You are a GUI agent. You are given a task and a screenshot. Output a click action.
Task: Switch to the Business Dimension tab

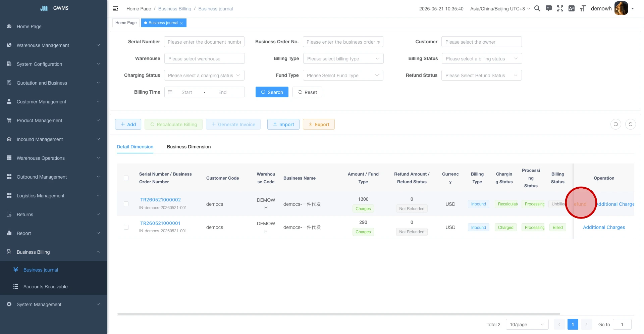click(189, 147)
